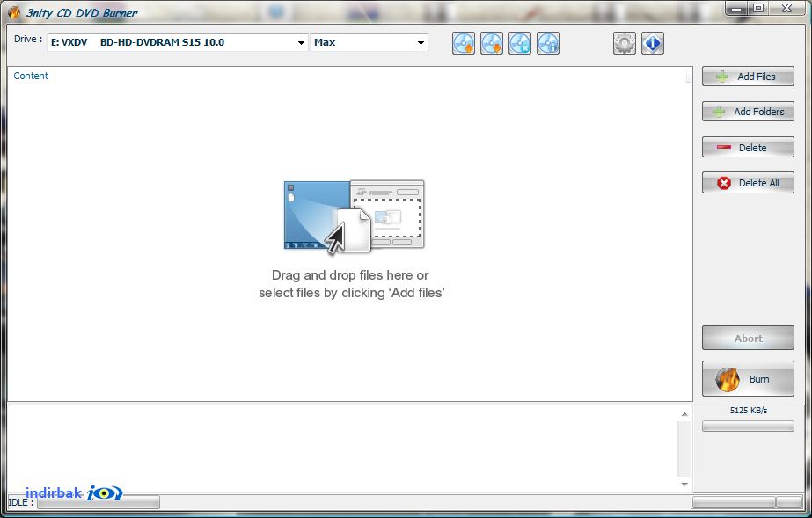
Task: Click the load disc icon with down arrow
Action: (x=492, y=43)
